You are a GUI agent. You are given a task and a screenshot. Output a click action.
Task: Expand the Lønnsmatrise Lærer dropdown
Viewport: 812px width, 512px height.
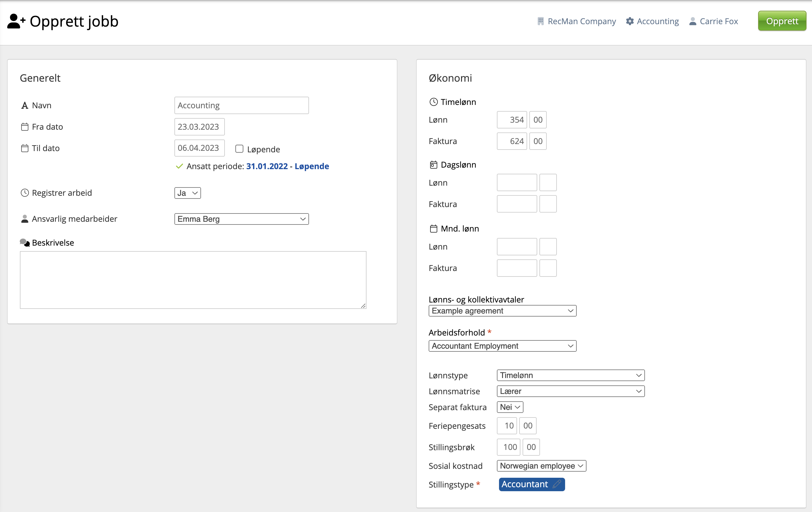(x=570, y=391)
